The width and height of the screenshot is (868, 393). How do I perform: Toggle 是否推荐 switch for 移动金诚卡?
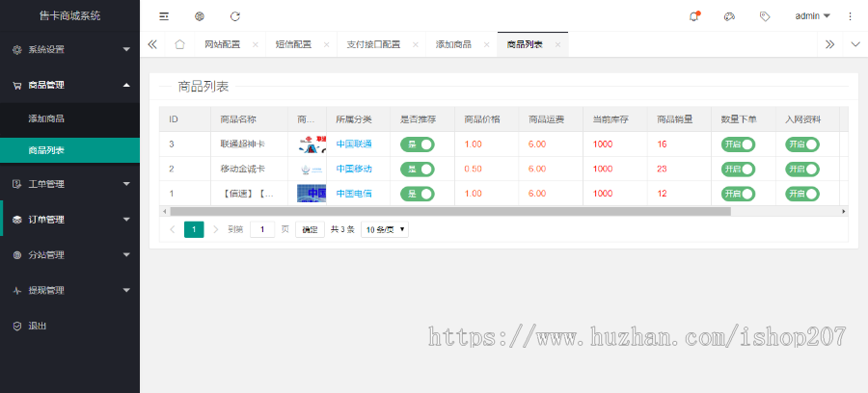[418, 169]
